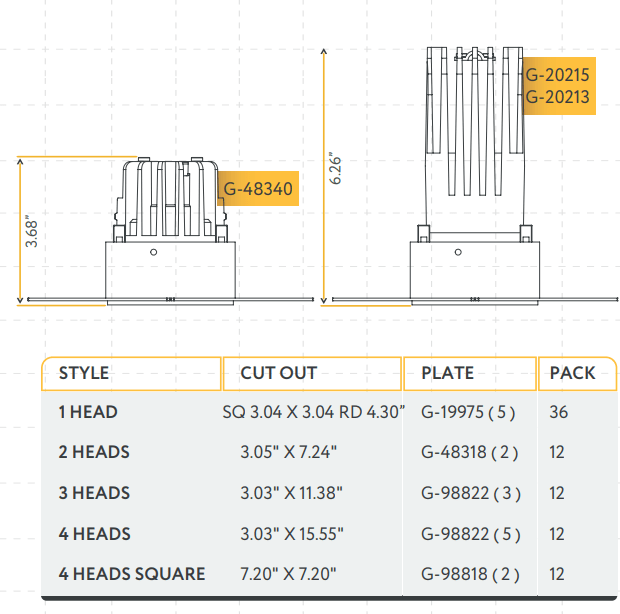Click cut out value 3.05" X 7.24"
This screenshot has height=614, width=620.
(289, 452)
